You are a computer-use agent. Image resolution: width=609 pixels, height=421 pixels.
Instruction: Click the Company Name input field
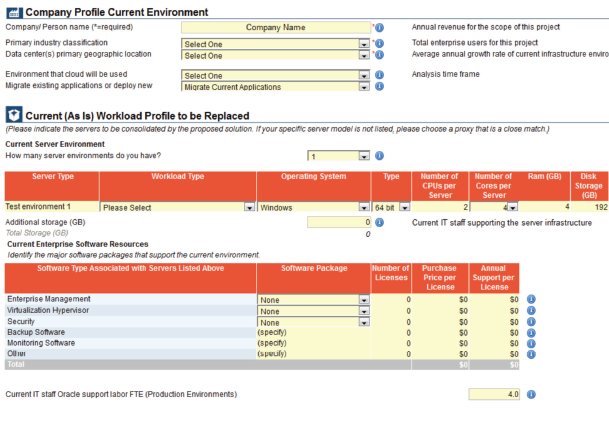(x=276, y=28)
